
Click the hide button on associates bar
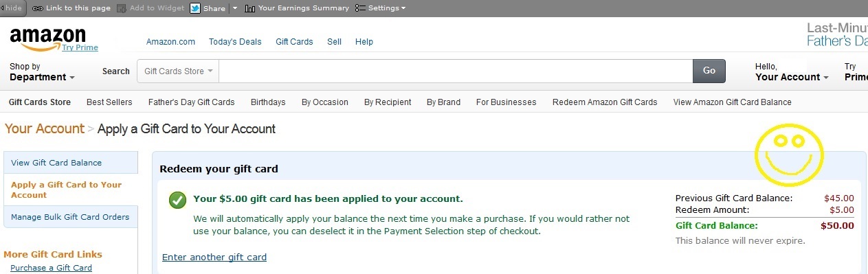click(x=13, y=8)
